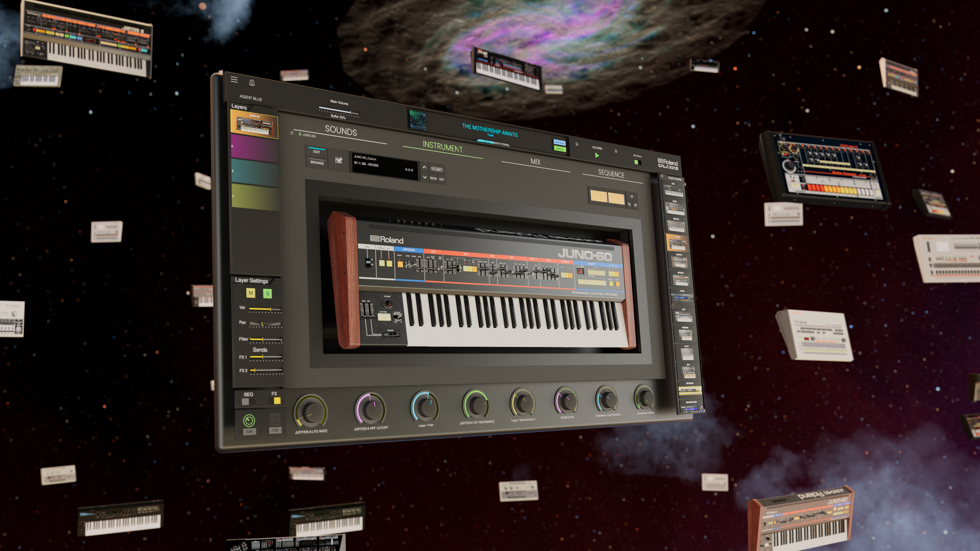
Task: Adjust the JUPITER-8 LFO RATE knob
Action: point(310,411)
